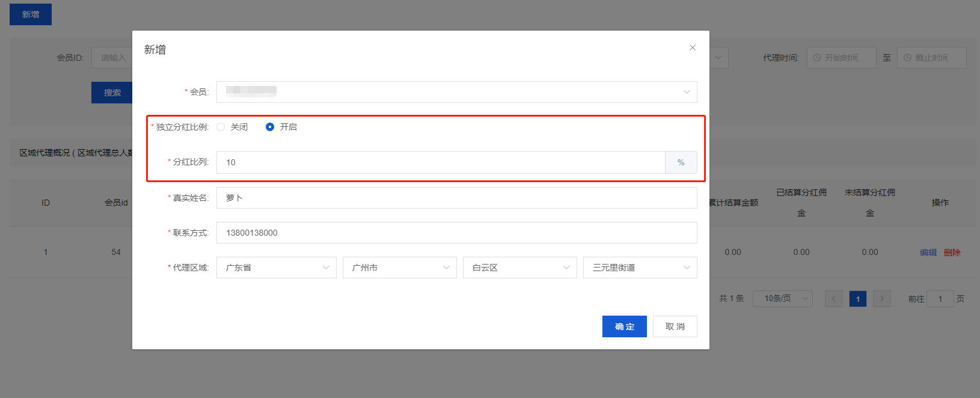
Task: Click the 新增 button at top left
Action: (31, 14)
